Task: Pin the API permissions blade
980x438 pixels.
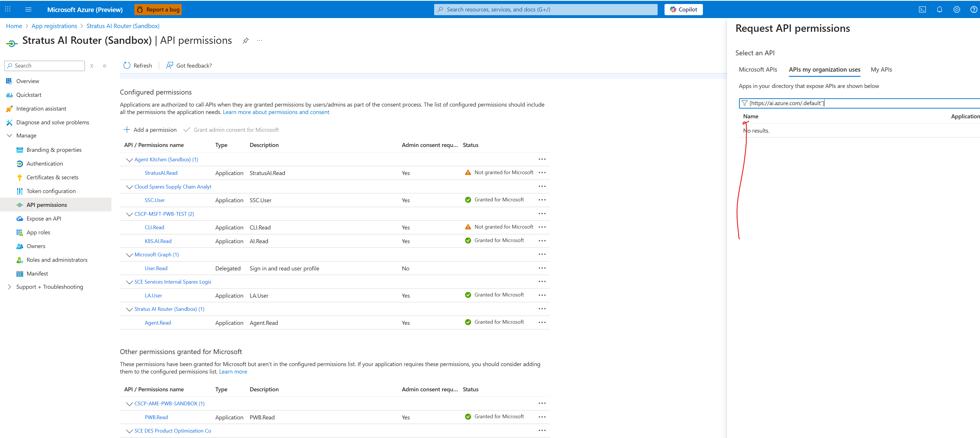Action: pyautogui.click(x=246, y=40)
